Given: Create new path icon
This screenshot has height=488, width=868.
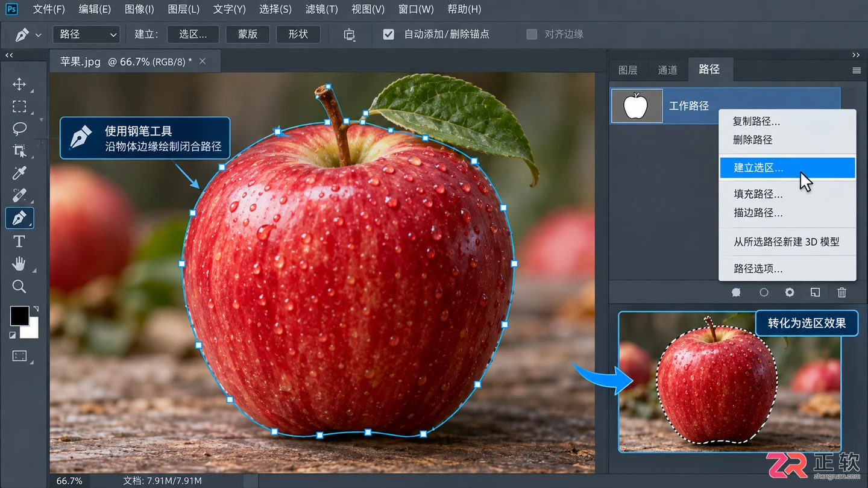Looking at the screenshot, I should [x=815, y=292].
